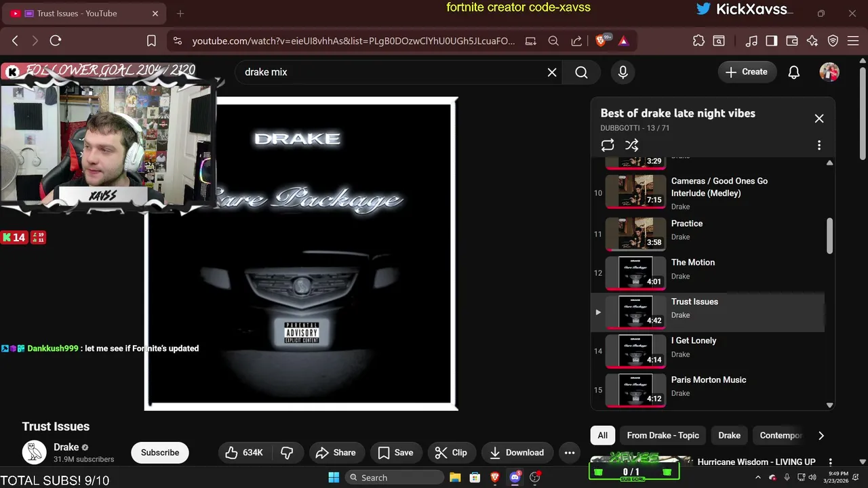The height and width of the screenshot is (488, 868).
Task: Open Brave Wallet icon
Action: point(791,41)
